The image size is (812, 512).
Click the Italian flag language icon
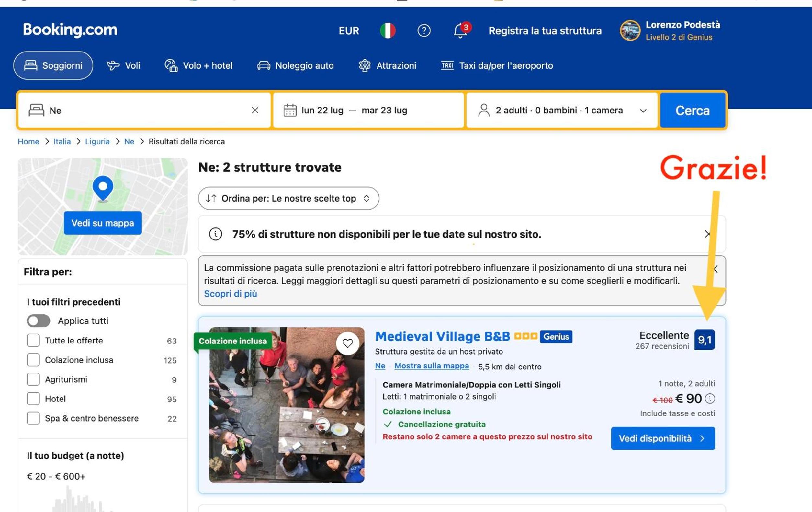tap(388, 30)
